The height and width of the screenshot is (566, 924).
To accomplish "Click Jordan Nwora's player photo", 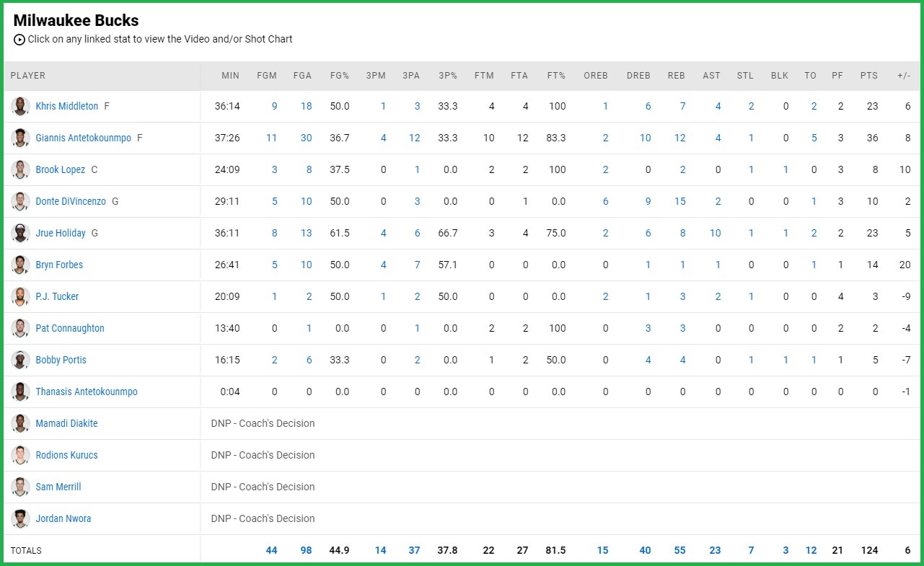I will 20,518.
